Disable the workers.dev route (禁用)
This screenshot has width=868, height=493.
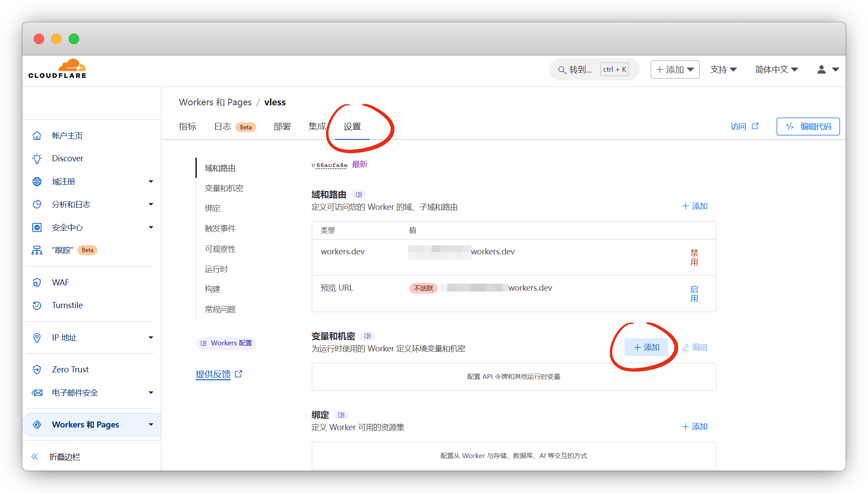click(x=694, y=257)
